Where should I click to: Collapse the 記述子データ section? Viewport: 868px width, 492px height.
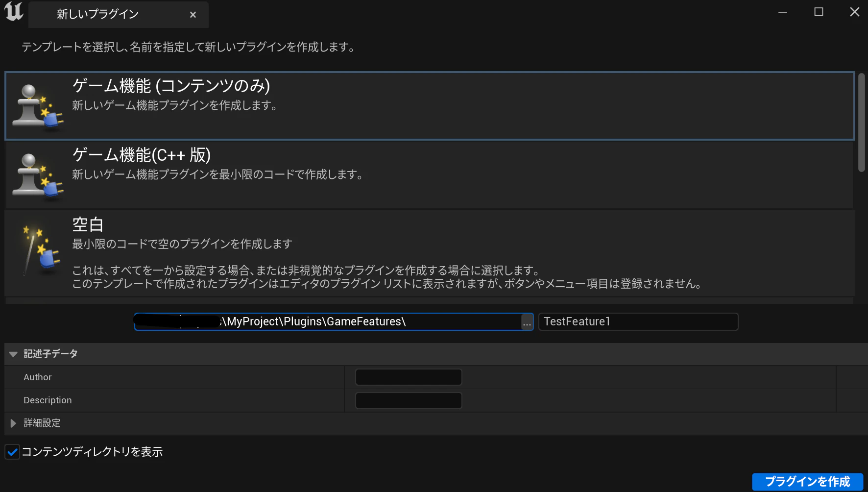coord(13,354)
